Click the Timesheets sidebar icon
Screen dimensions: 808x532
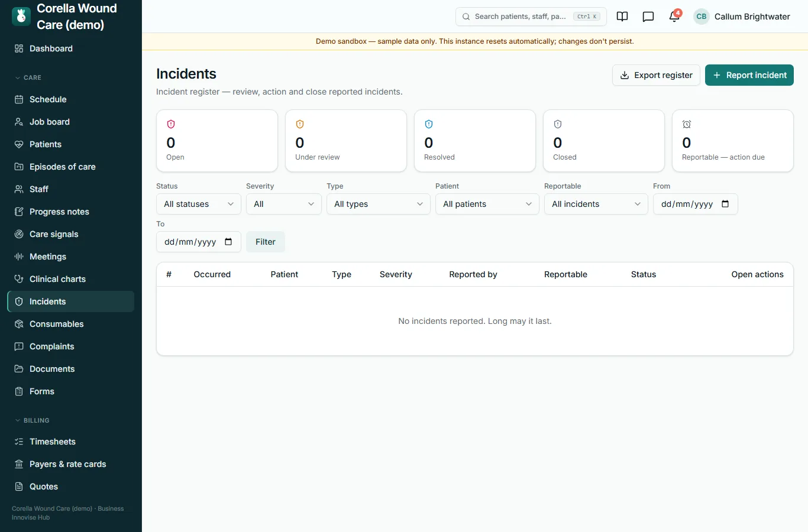point(19,442)
